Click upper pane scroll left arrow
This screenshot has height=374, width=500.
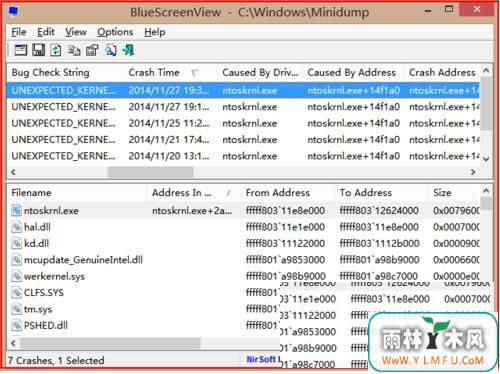coord(13,172)
